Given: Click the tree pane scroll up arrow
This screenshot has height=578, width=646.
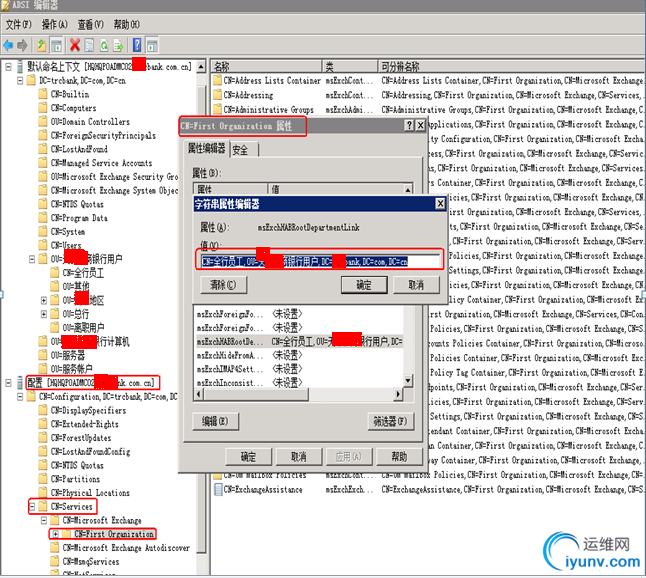Looking at the screenshot, I should tap(201, 67).
